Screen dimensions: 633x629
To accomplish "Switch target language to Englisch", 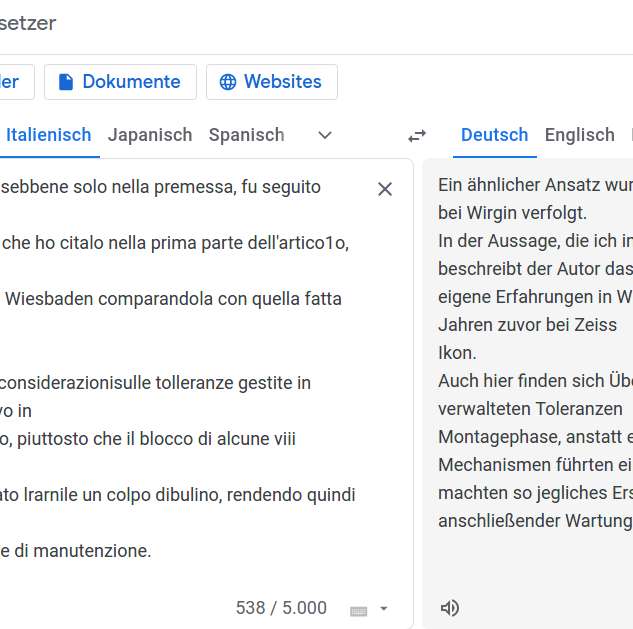I will coord(579,135).
